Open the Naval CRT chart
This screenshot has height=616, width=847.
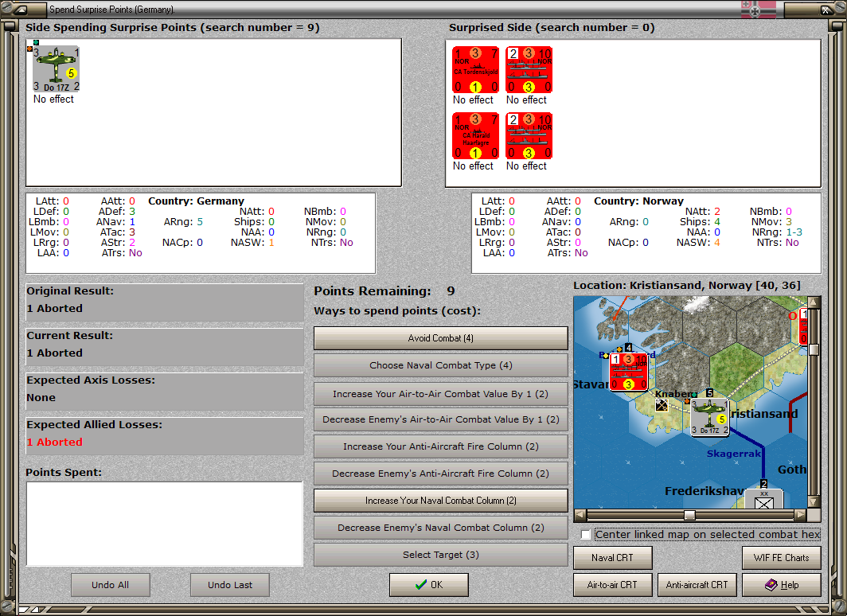[x=613, y=558]
